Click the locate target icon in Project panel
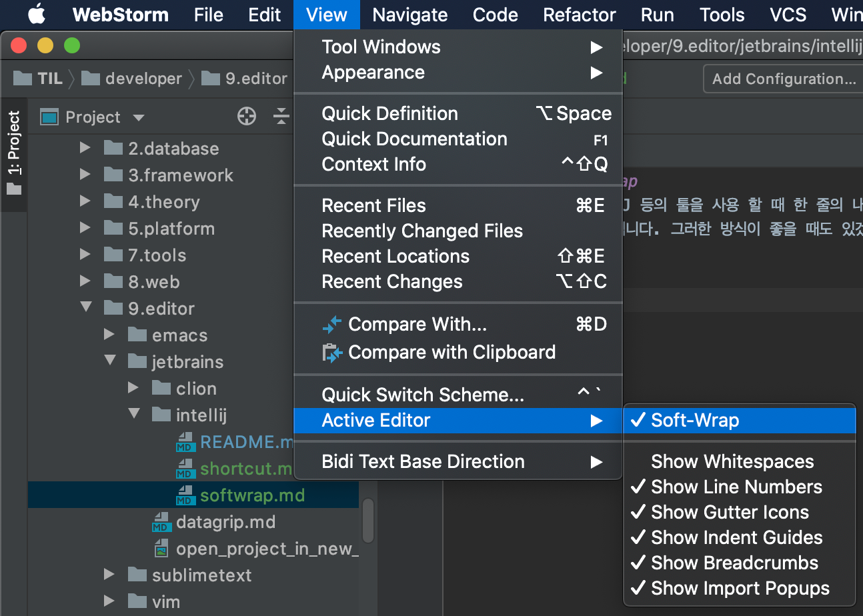Screen dimensions: 863x616 pyautogui.click(x=247, y=117)
